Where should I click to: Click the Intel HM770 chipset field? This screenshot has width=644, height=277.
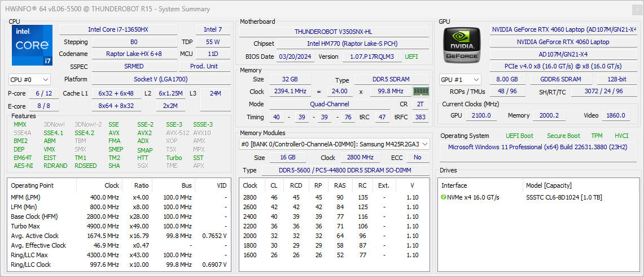click(x=353, y=44)
